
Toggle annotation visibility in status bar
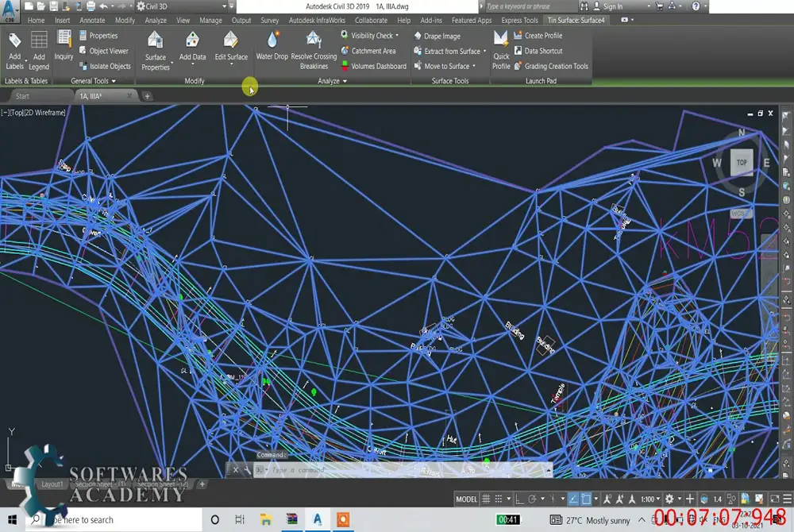[607, 499]
